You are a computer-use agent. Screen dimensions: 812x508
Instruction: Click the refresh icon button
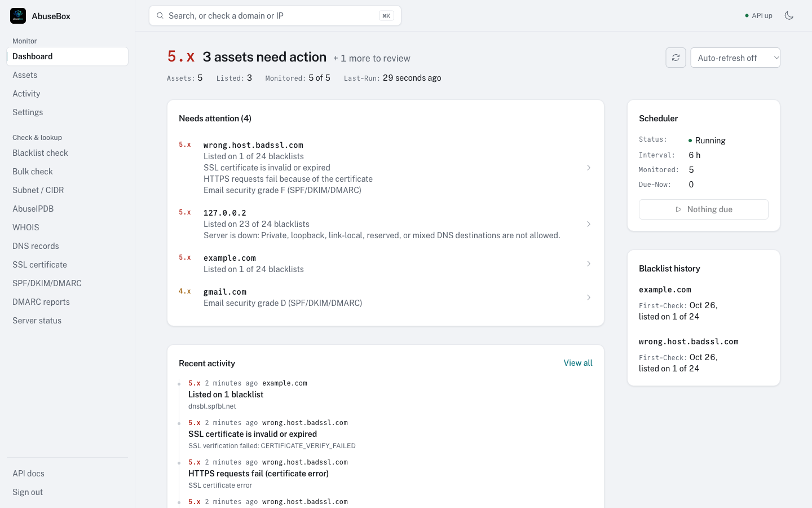(676, 58)
